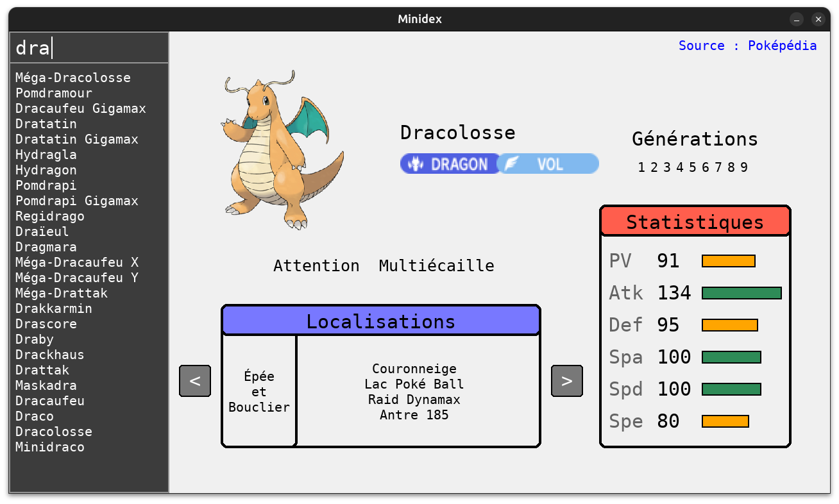This screenshot has width=839, height=504.
Task: Click the Statistiques header
Action: coord(695,221)
